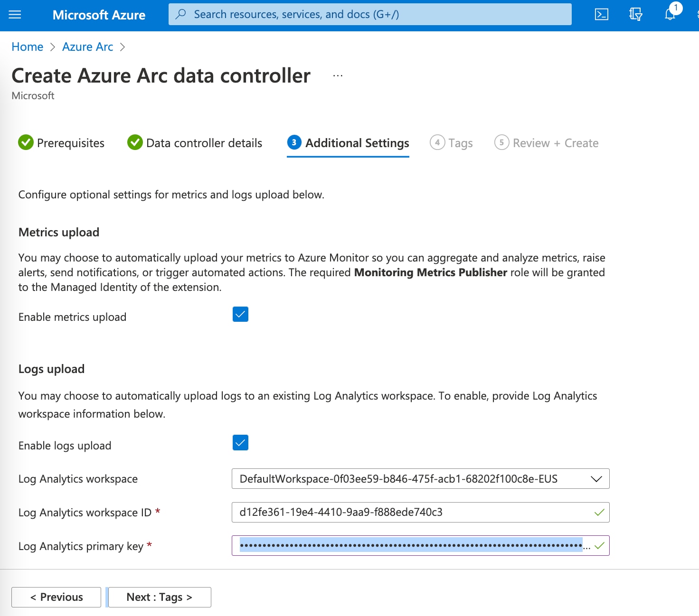Viewport: 699px width, 616px height.
Task: Click the ellipsis next to the page title
Action: pyautogui.click(x=338, y=76)
